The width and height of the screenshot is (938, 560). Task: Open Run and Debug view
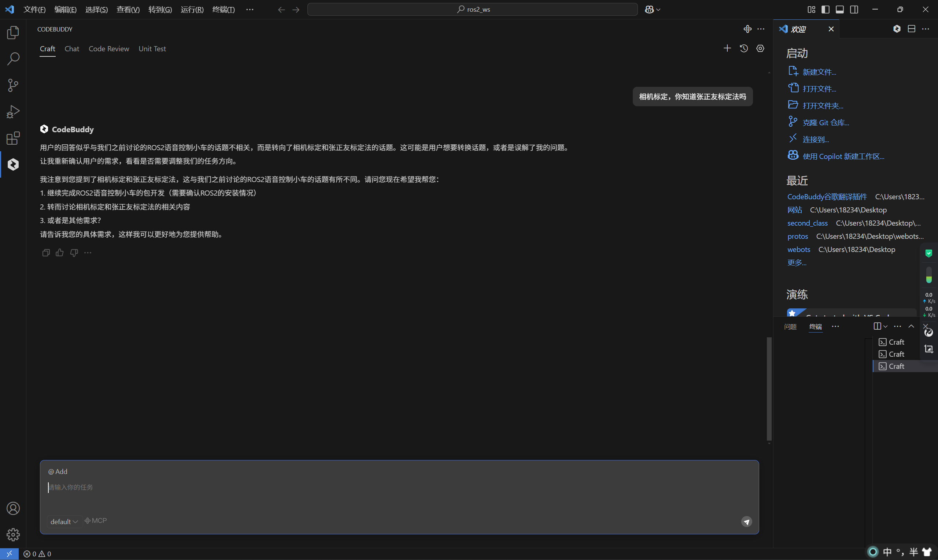13,112
